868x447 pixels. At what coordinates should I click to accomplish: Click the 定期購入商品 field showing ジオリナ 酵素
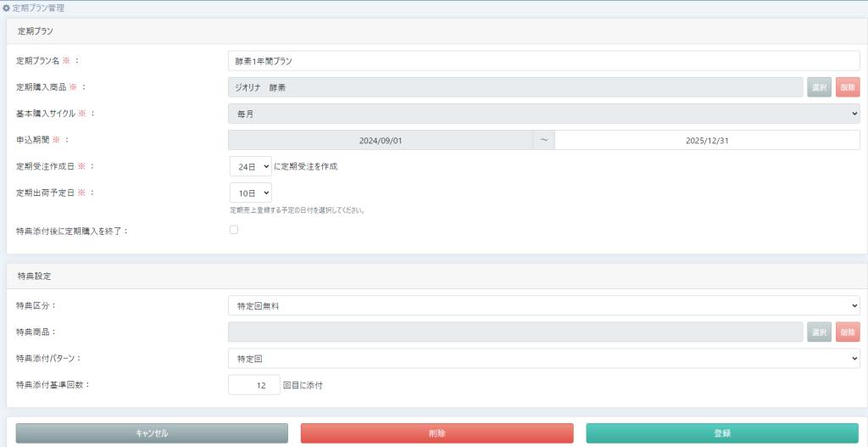click(x=515, y=87)
